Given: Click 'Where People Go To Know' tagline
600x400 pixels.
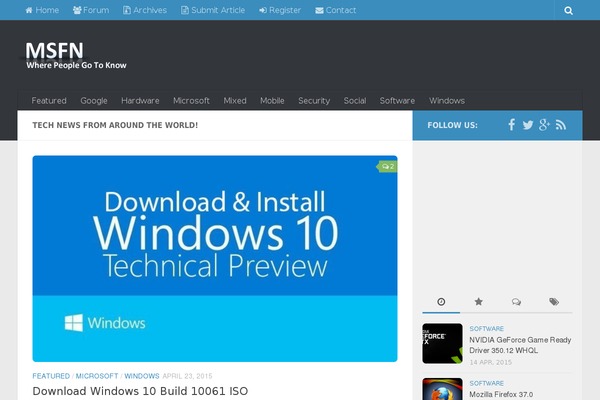Looking at the screenshot, I should click(x=76, y=65).
